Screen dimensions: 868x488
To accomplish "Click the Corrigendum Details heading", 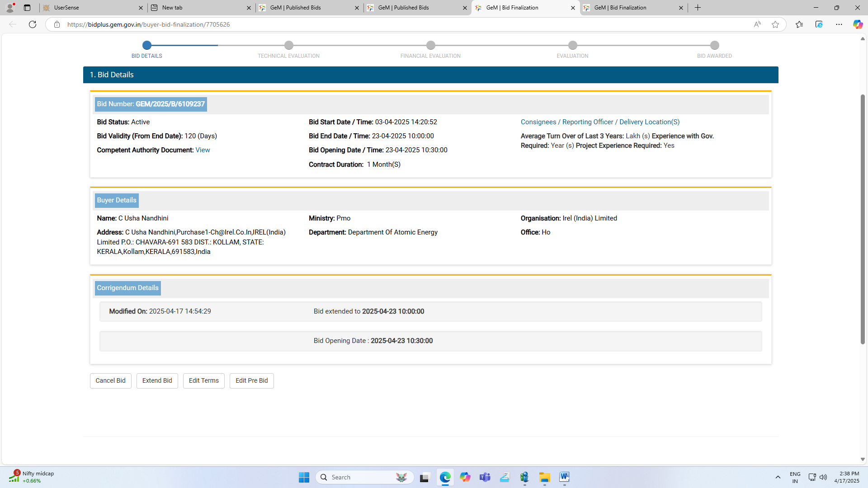I will [127, 288].
